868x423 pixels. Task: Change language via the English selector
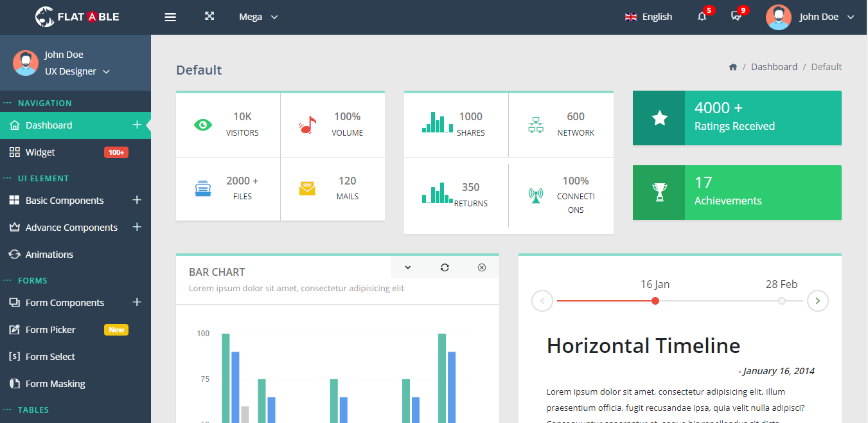649,17
